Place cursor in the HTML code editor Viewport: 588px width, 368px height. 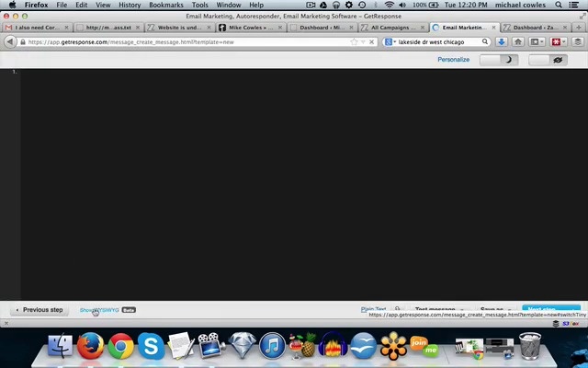(304, 184)
